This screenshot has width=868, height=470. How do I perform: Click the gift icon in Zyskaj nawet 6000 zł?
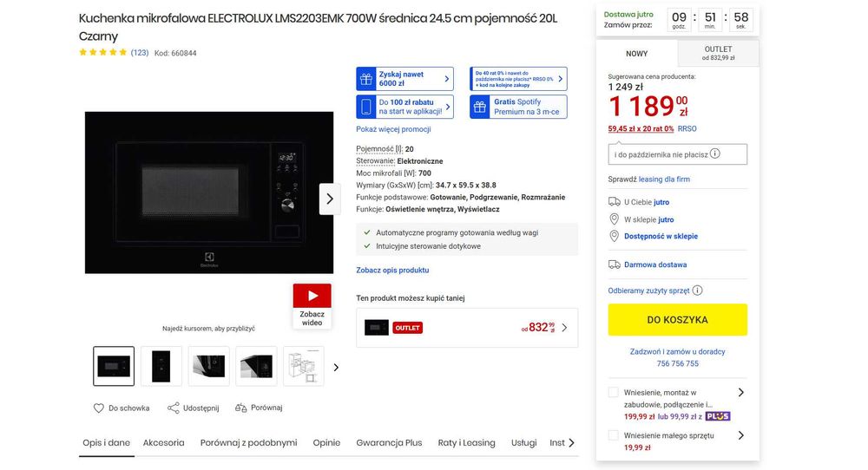point(366,79)
